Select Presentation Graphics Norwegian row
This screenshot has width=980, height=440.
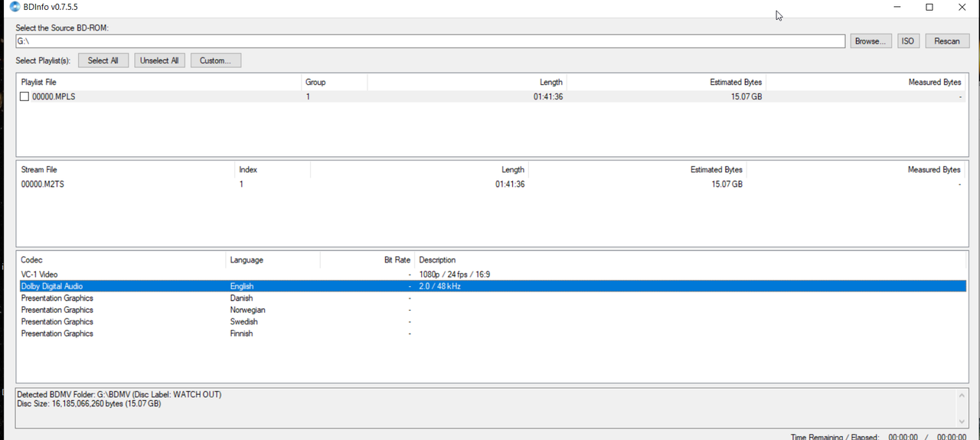click(492, 310)
